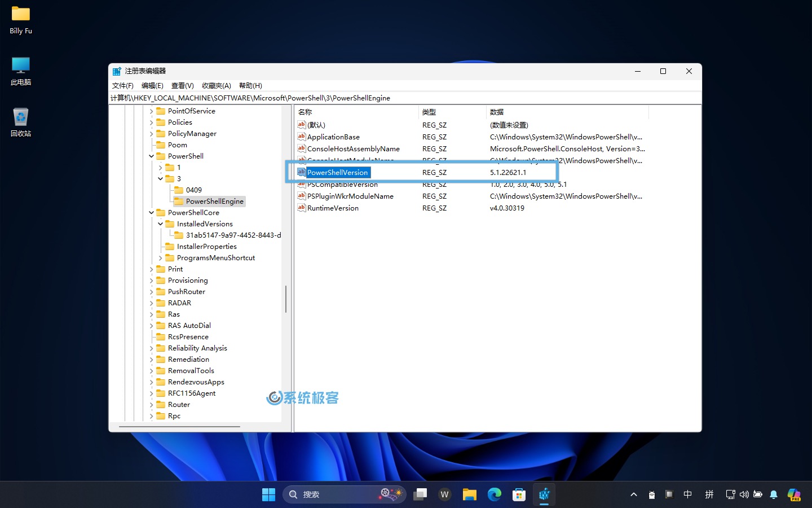Select the RendezvousApps key
Viewport: 812px width, 508px height.
(x=196, y=382)
